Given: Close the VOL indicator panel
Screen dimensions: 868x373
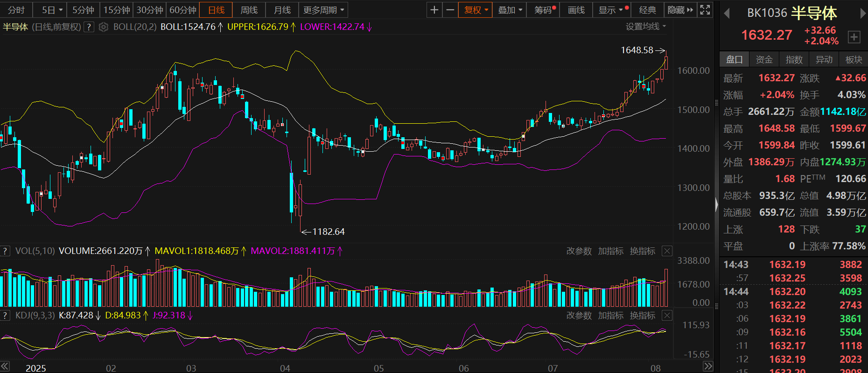Looking at the screenshot, I should 667,251.
